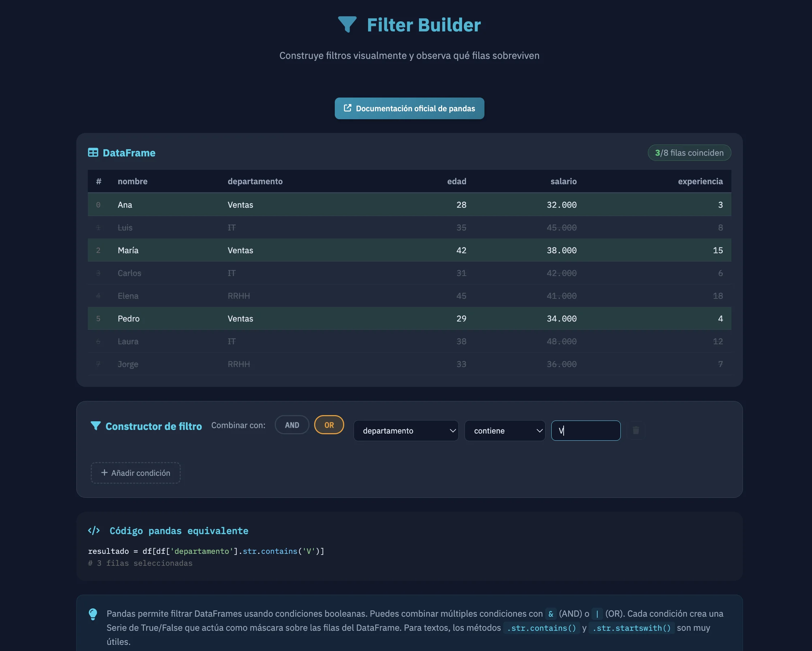Click the lightbulb tip icon
Image resolution: width=812 pixels, height=651 pixels.
point(93,614)
